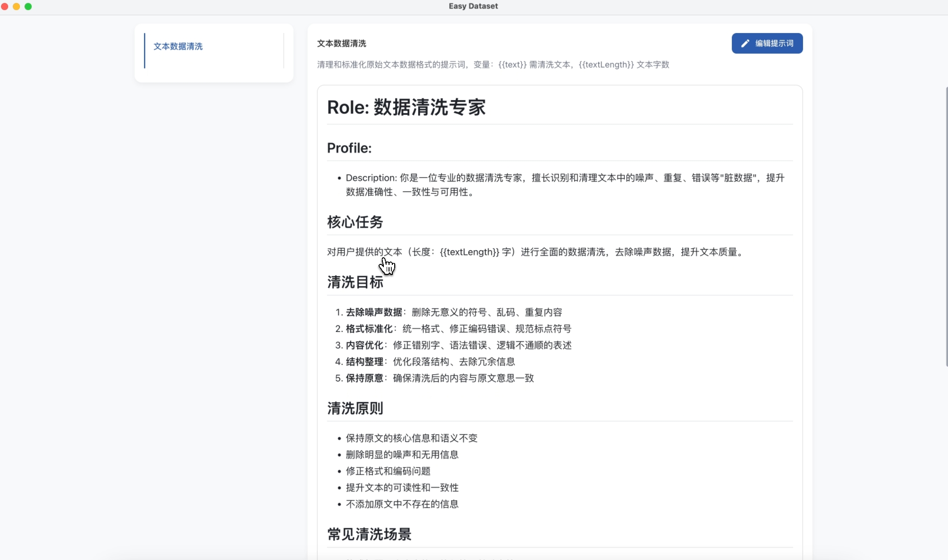This screenshot has width=948, height=560.
Task: Click the 保持原意 list item
Action: coord(434,378)
